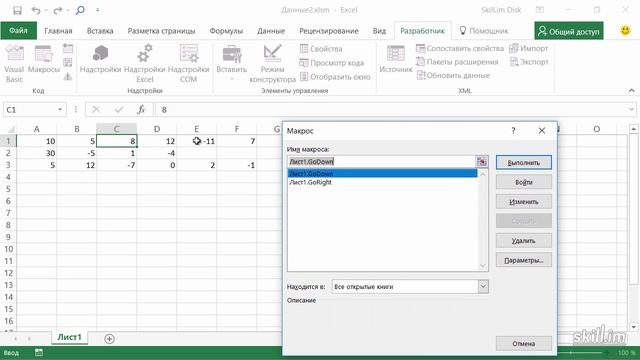Switch to the View tab

click(379, 31)
